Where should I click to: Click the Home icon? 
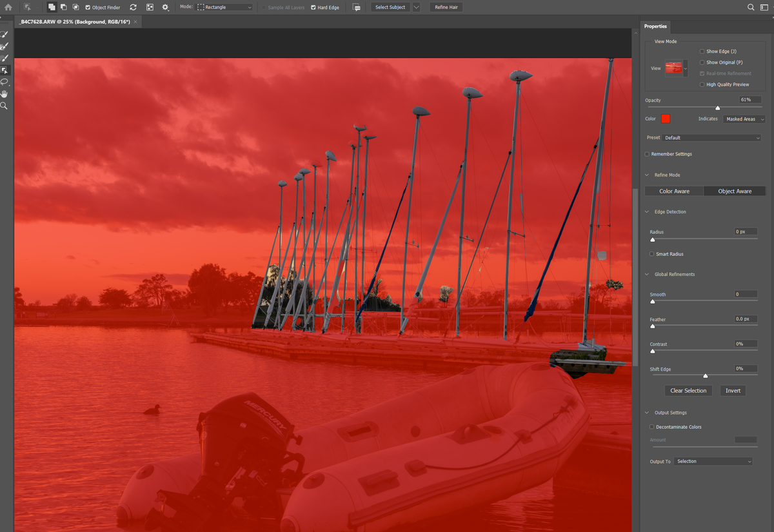click(x=8, y=7)
